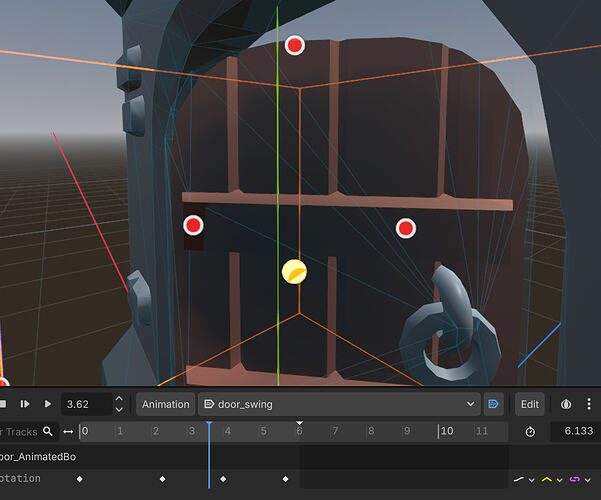The width and height of the screenshot is (601, 500).
Task: Click the yellow center gizmo handle
Action: (294, 272)
